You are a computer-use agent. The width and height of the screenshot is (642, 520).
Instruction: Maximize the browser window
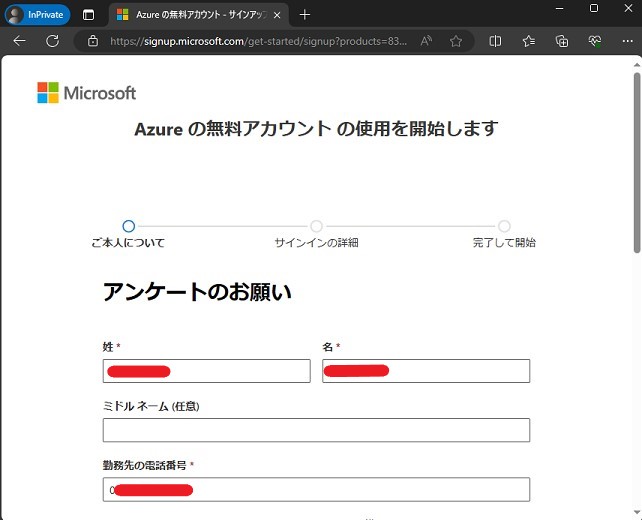coord(594,8)
